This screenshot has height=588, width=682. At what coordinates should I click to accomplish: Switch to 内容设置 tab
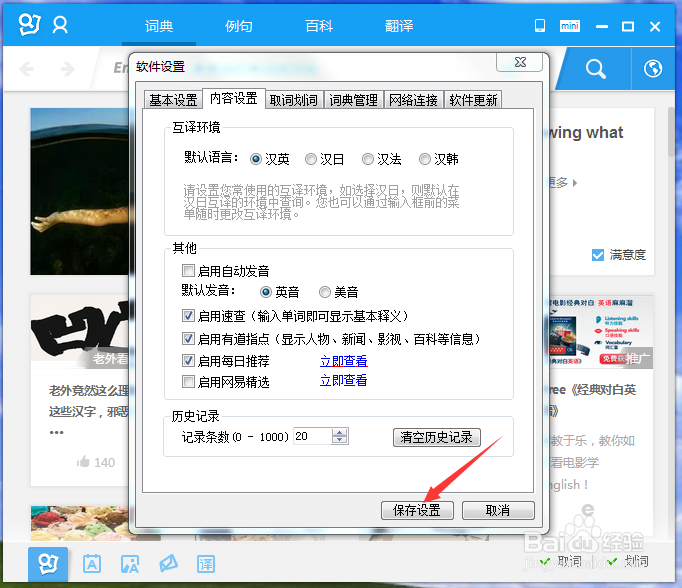point(234,99)
